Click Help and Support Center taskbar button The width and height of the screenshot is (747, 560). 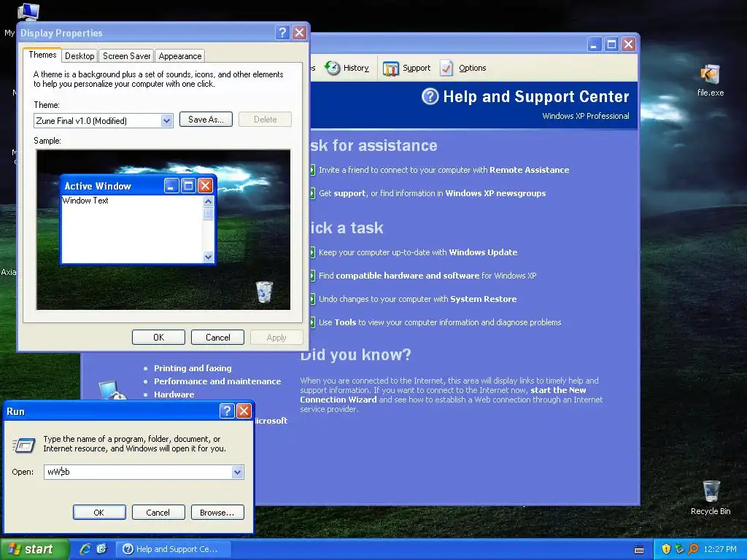pyautogui.click(x=174, y=549)
